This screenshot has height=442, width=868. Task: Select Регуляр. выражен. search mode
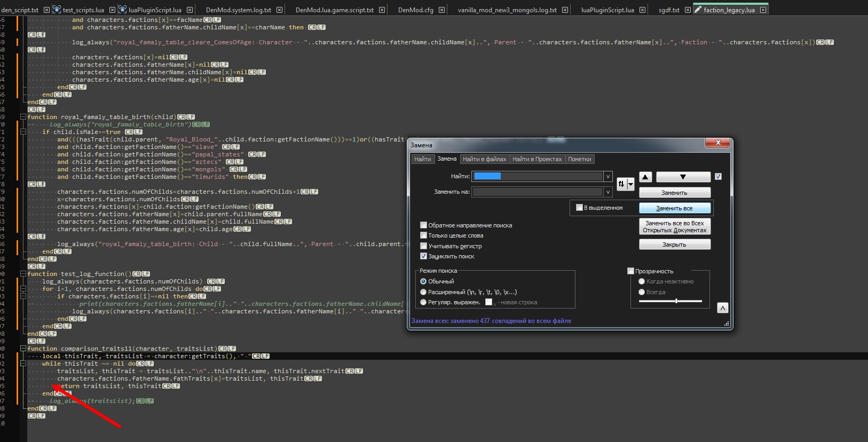[423, 302]
